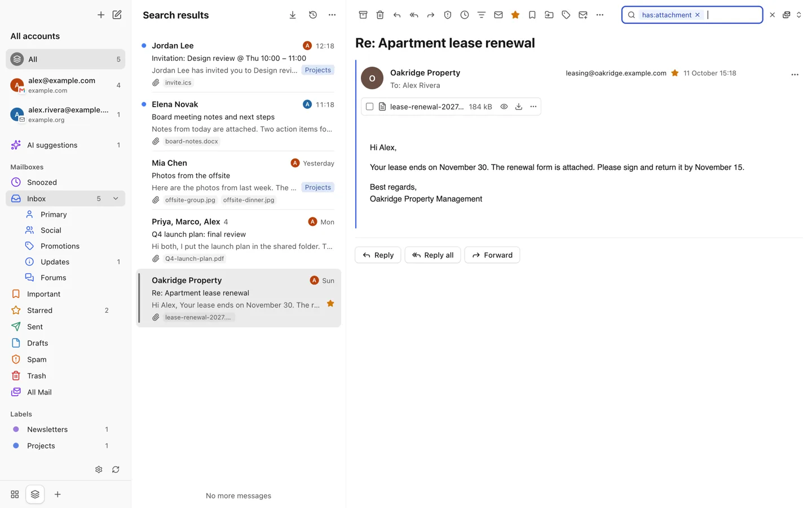The image size is (812, 508).
Task: Clear search with X beside search box
Action: coord(773,15)
